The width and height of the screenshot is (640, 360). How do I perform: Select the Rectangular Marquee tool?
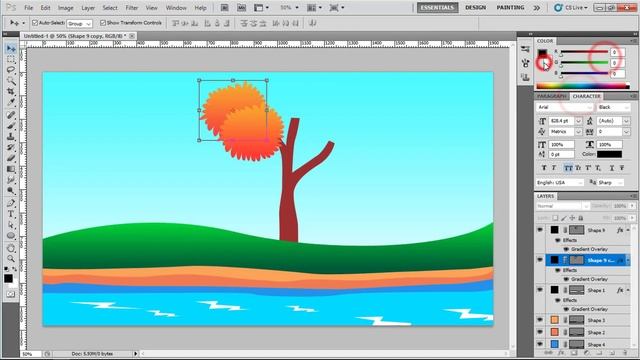pos(11,60)
